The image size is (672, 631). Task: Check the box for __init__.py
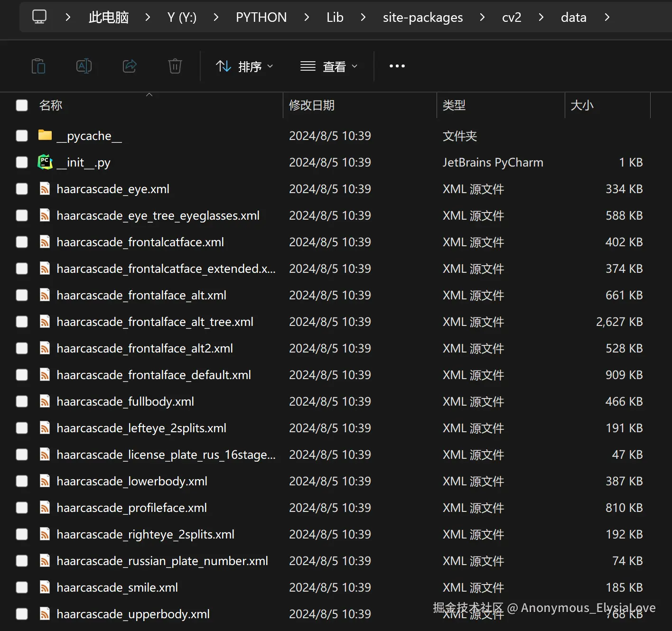pos(22,162)
